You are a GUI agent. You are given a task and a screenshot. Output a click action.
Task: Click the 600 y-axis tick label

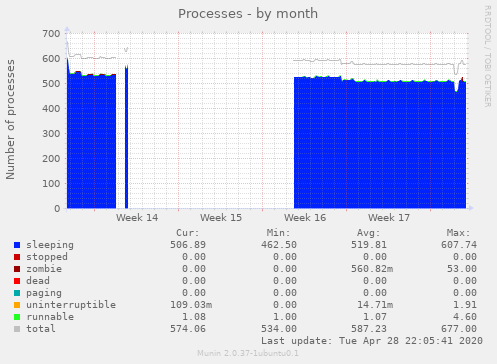[51, 59]
